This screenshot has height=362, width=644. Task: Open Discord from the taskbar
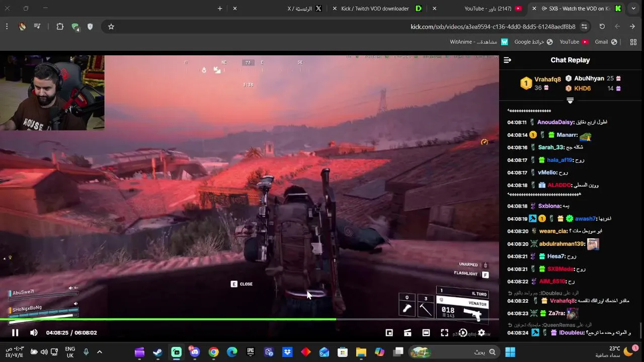tap(195, 352)
